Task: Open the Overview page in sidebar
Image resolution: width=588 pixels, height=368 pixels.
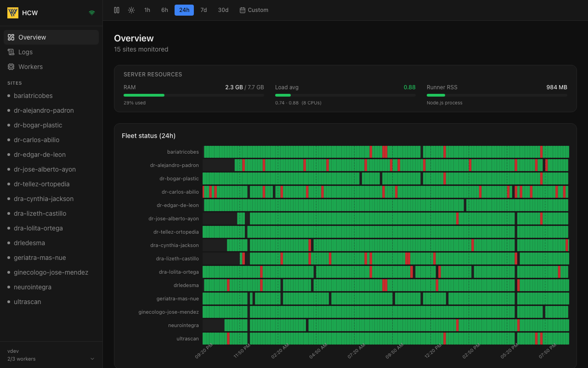Action: pos(51,37)
